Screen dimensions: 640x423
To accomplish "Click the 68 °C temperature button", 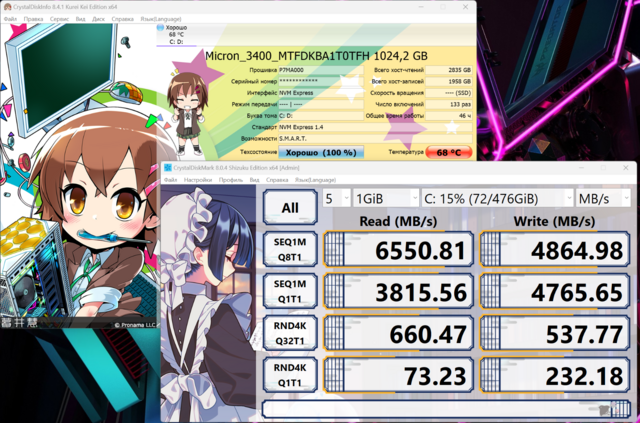I will pyautogui.click(x=449, y=152).
